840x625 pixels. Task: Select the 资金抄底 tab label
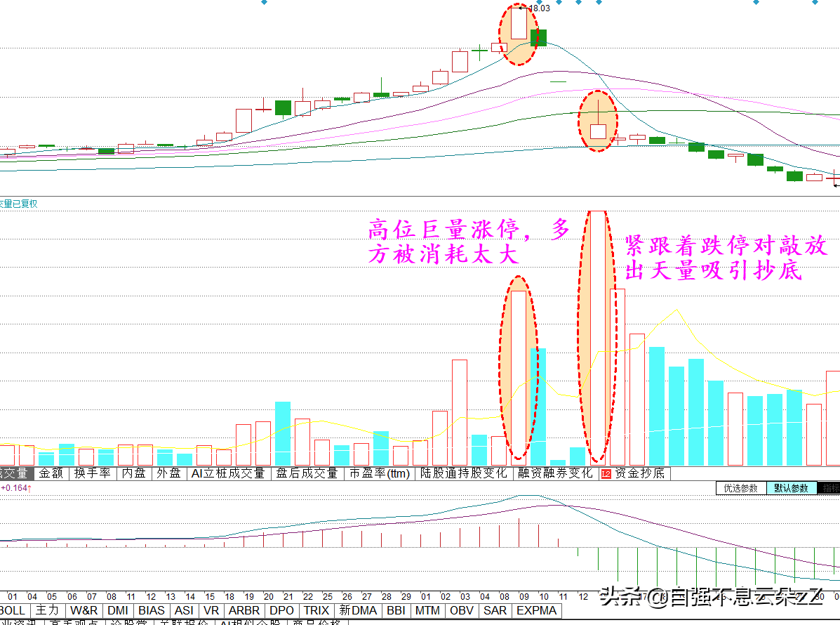[639, 473]
